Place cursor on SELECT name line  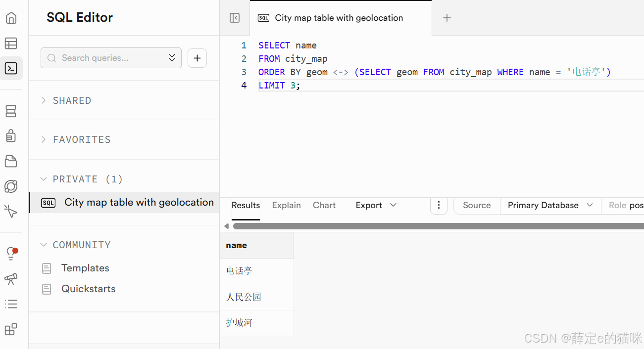[x=288, y=45]
